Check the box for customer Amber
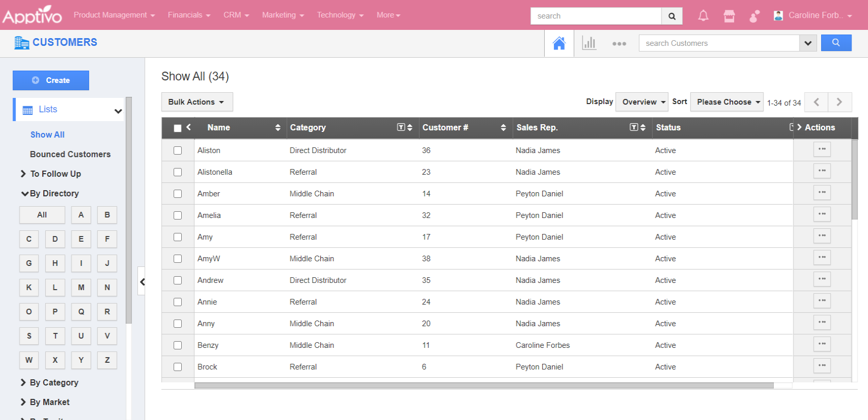The image size is (868, 420). (x=178, y=194)
